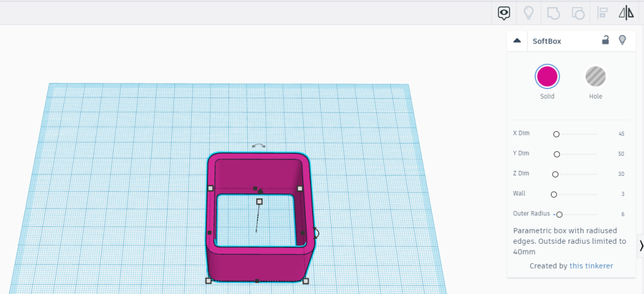Screen dimensions: 644x294
Task: Click the rotation arrow above the box
Action: (258, 146)
